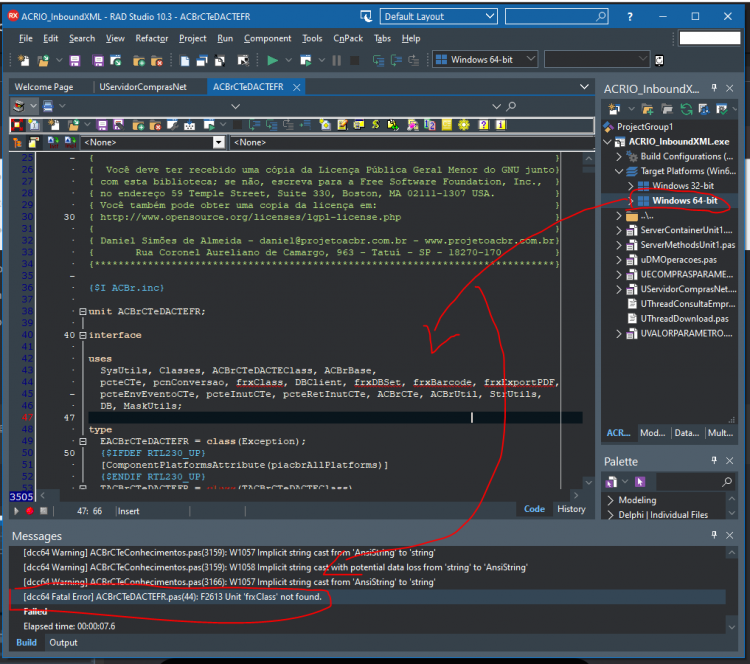Click the Pause execution toolbar icon

click(x=337, y=60)
